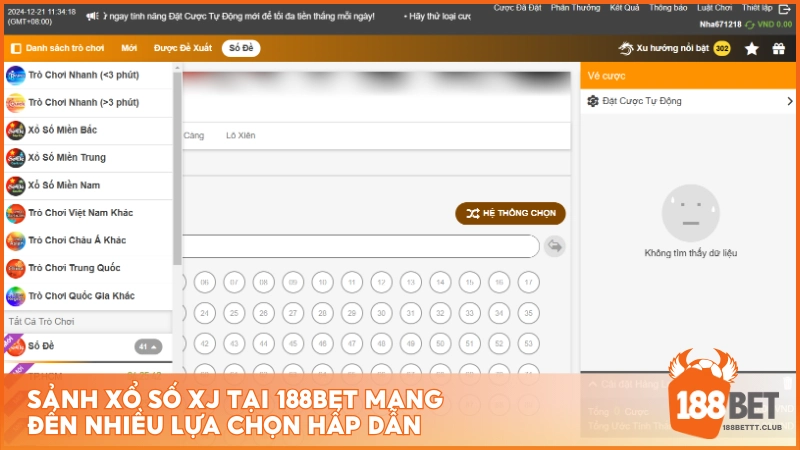Click the Xu hướng nổi bật dragon icon
The image size is (800, 450).
tap(626, 48)
